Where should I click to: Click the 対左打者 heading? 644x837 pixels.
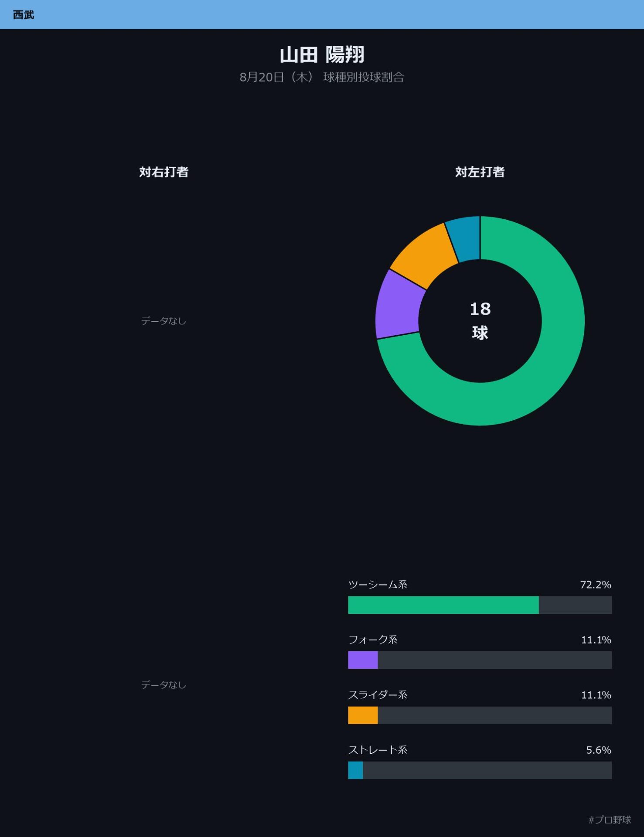[x=480, y=172]
